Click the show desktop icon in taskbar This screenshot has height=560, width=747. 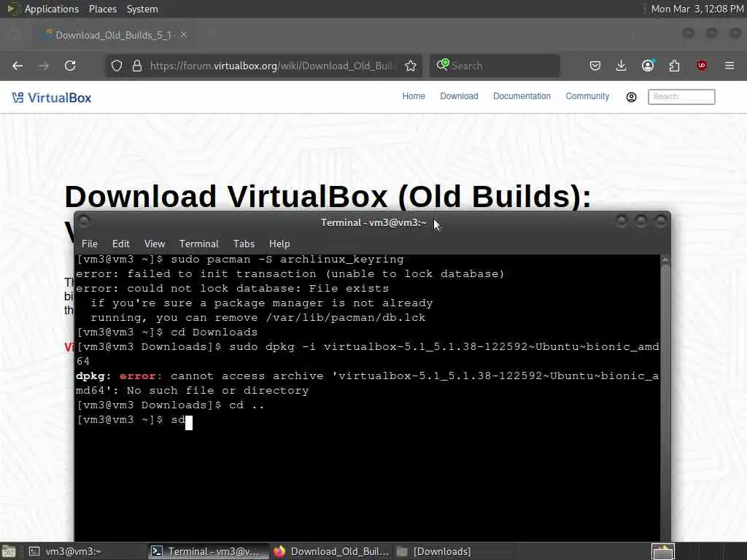coord(9,551)
